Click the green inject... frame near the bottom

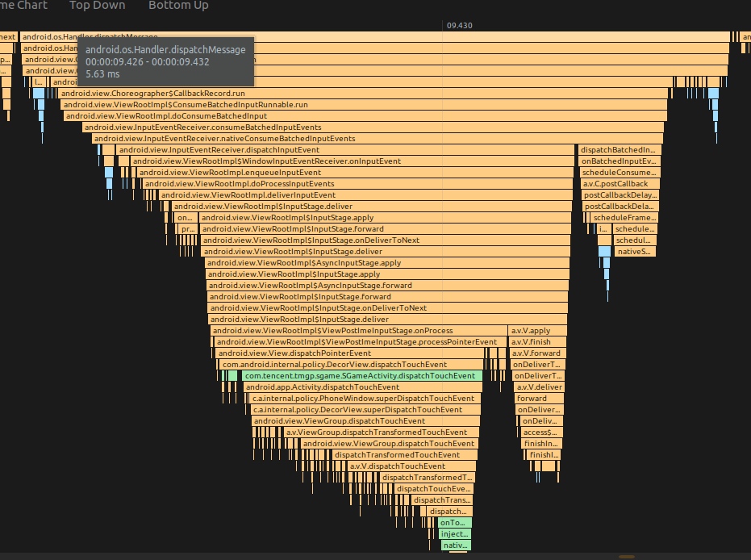point(454,534)
